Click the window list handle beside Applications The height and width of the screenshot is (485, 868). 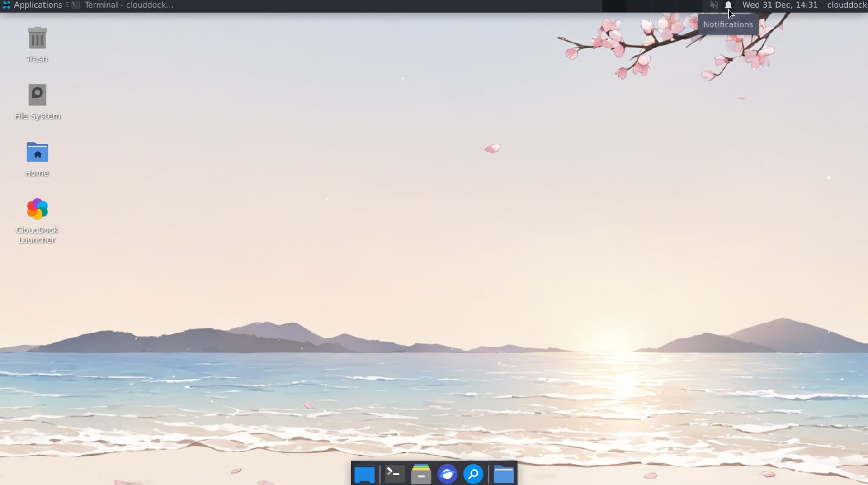(67, 5)
